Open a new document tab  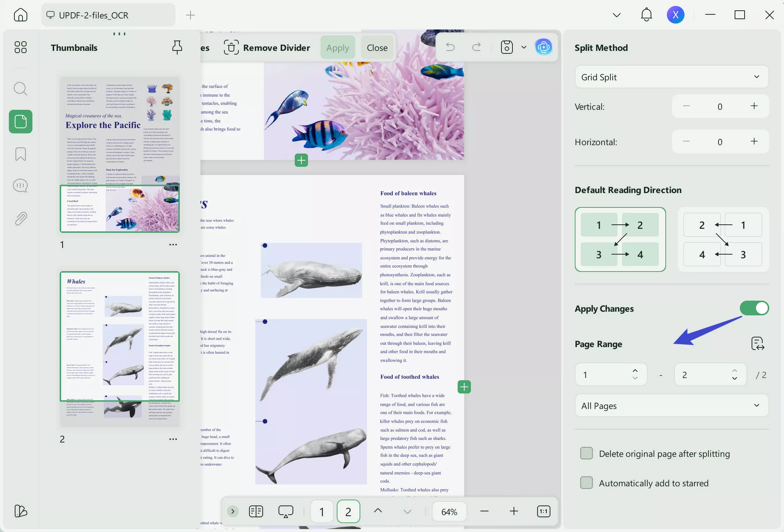190,15
